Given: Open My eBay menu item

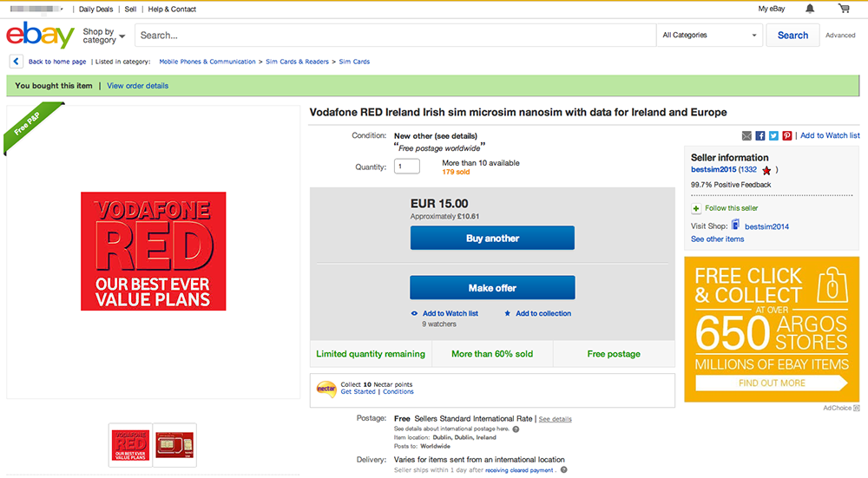Looking at the screenshot, I should [771, 9].
